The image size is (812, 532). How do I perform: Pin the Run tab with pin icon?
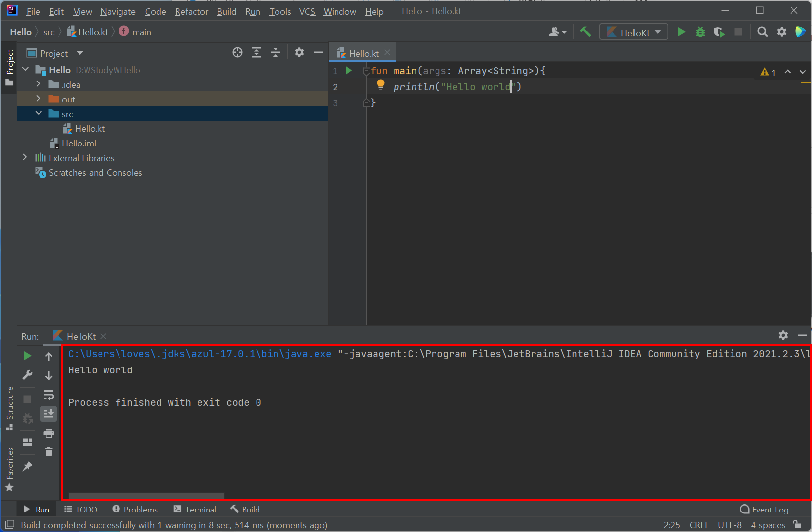point(27,467)
